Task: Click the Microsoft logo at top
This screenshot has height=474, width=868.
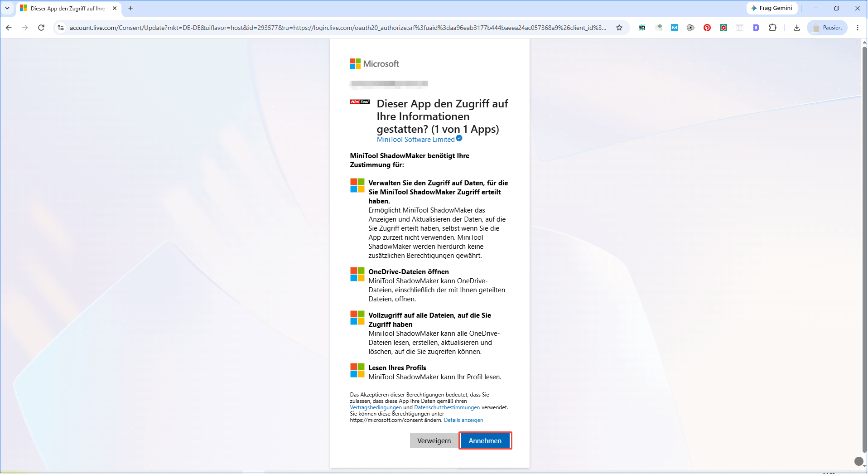Action: (x=375, y=64)
